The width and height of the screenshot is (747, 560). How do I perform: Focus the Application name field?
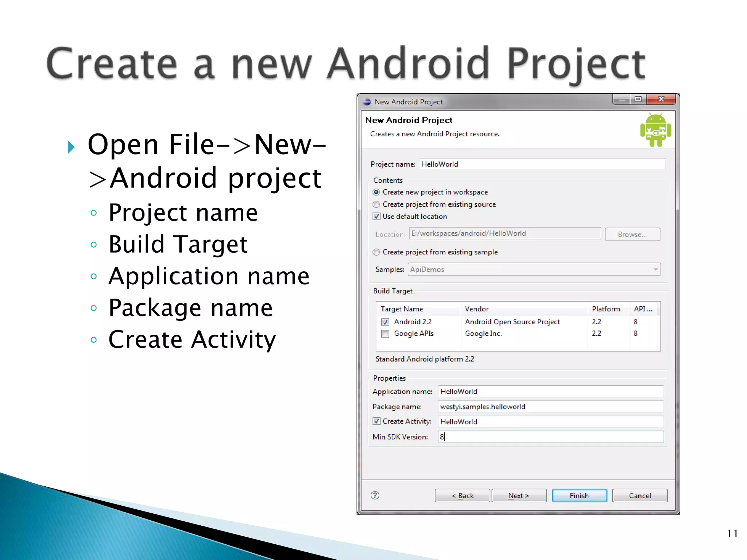(551, 392)
